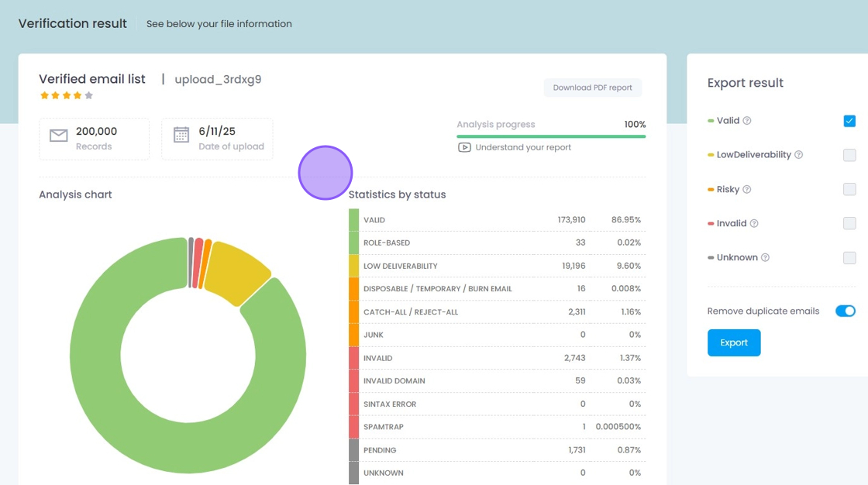The height and width of the screenshot is (485, 868).
Task: Tick the Invalid export checkbox
Action: pos(849,223)
